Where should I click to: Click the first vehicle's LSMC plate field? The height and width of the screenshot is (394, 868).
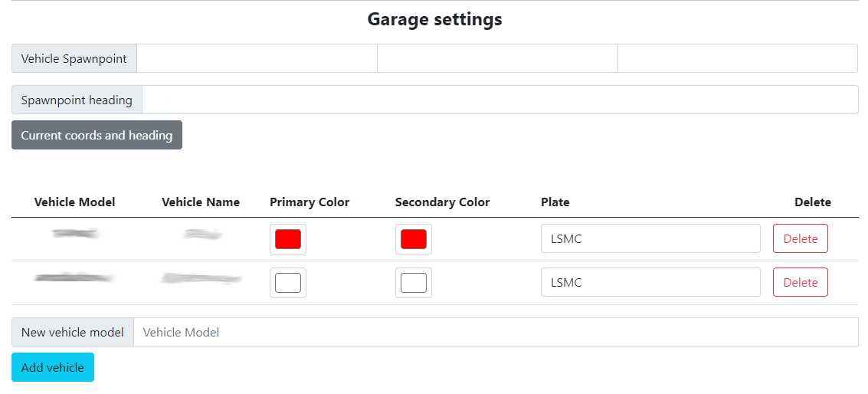[x=650, y=238]
